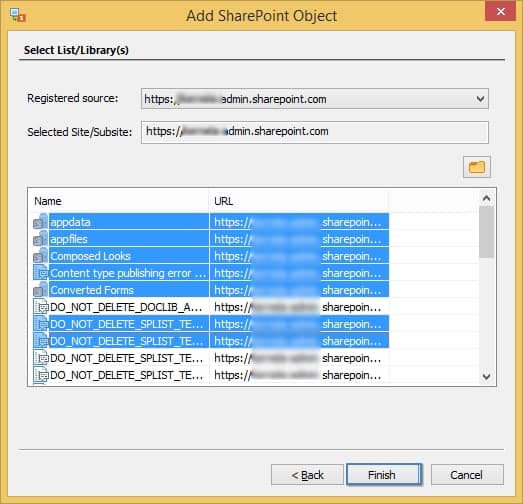The height and width of the screenshot is (504, 523).
Task: Click the application icon in title bar
Action: pos(17,15)
